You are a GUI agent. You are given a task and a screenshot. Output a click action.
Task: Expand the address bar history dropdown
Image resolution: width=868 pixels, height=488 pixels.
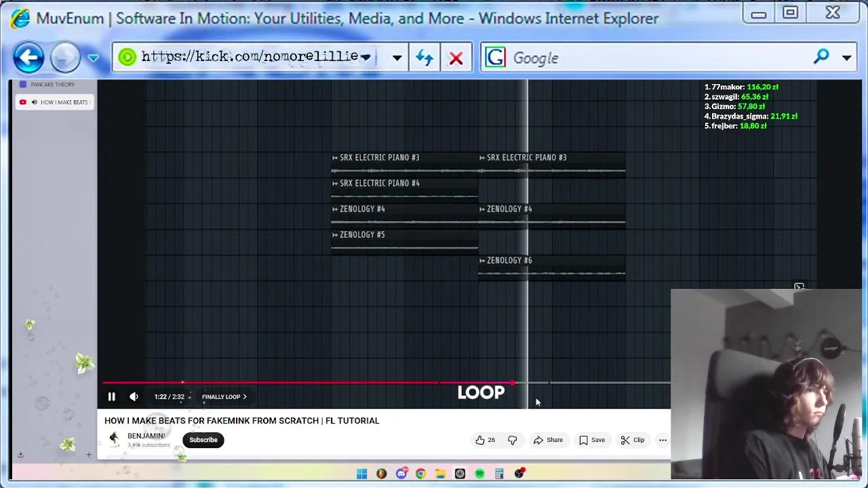(x=397, y=58)
